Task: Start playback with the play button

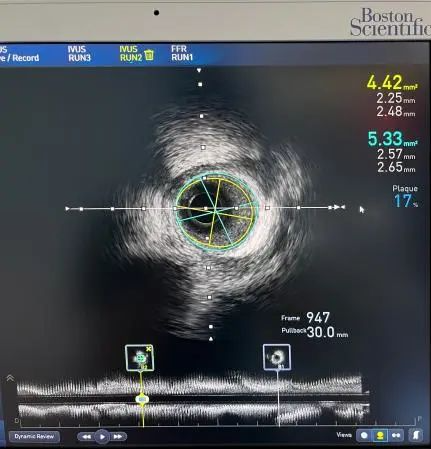Action: pyautogui.click(x=102, y=436)
